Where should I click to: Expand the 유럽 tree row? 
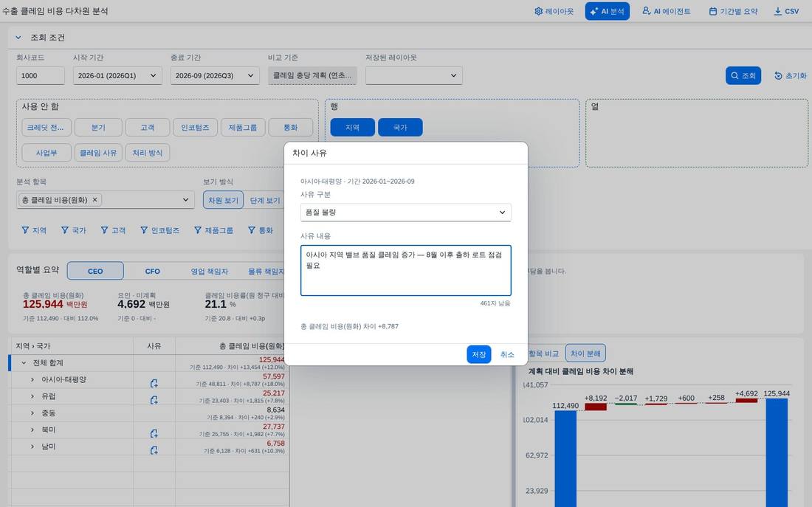click(x=32, y=396)
